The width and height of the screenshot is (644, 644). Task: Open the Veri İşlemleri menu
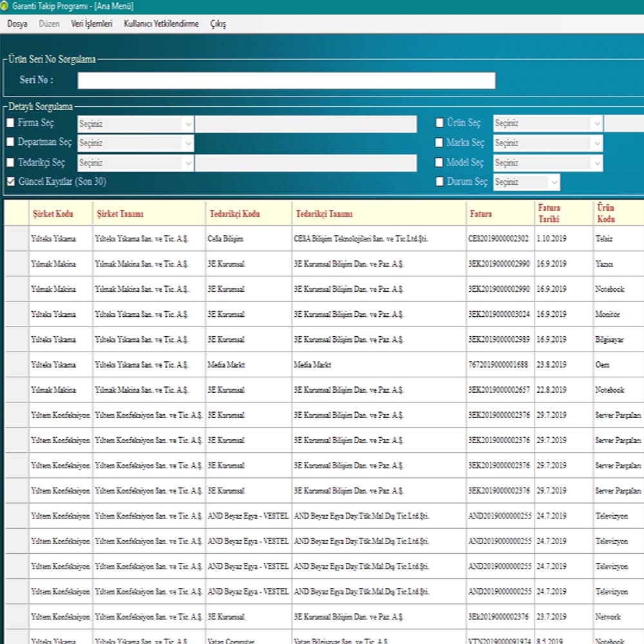pyautogui.click(x=91, y=24)
